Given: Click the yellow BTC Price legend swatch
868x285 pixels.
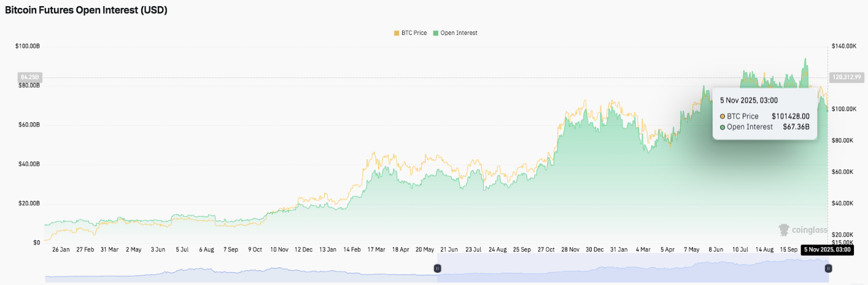Looking at the screenshot, I should 396,33.
